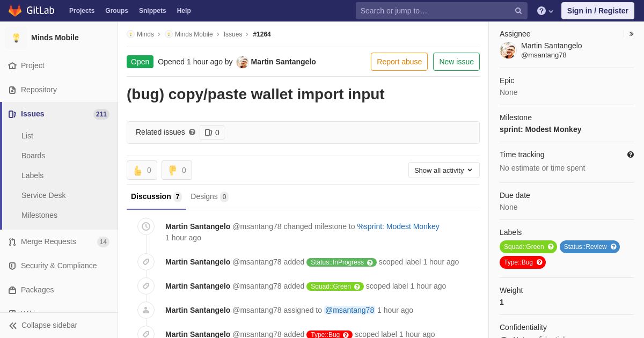The image size is (644, 338).
Task: Open Snippets in the top nav
Action: click(x=152, y=11)
